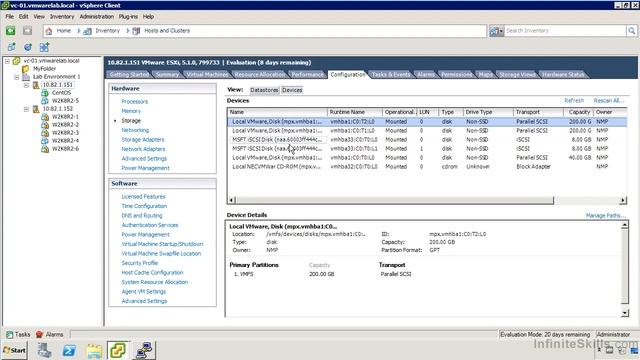This screenshot has height=360, width=640.
Task: Click the search magnifier icon
Action: (x=631, y=31)
